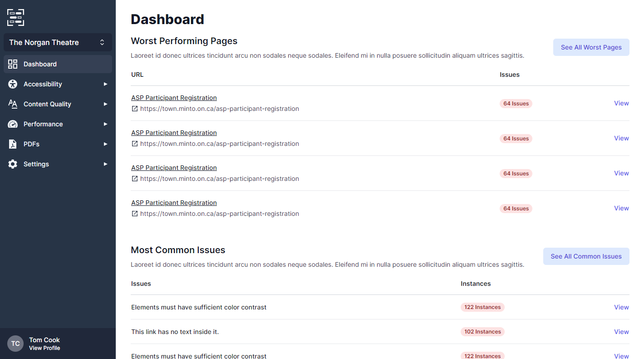This screenshot has width=644, height=359.
Task: Open the Norgan Theatre site switcher
Action: pos(58,42)
